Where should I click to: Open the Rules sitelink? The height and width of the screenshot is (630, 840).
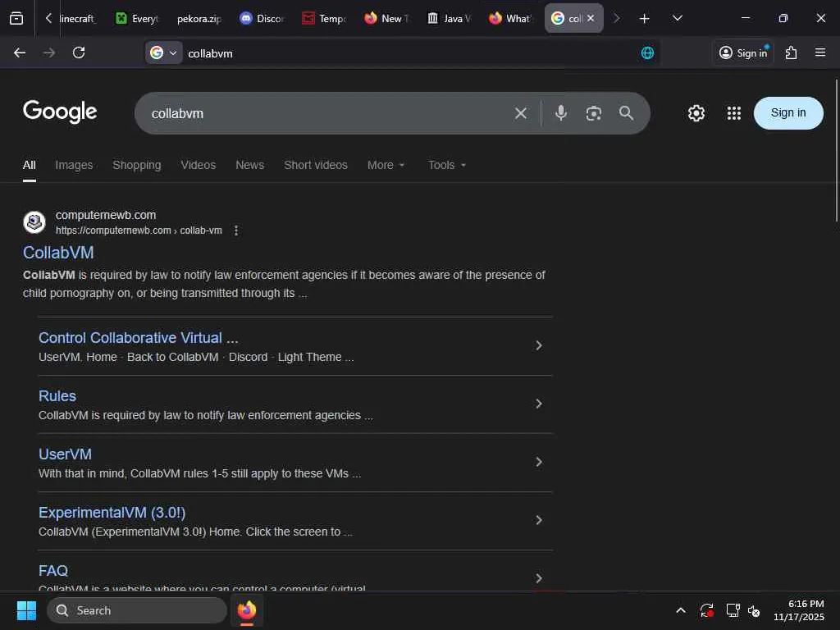click(57, 396)
